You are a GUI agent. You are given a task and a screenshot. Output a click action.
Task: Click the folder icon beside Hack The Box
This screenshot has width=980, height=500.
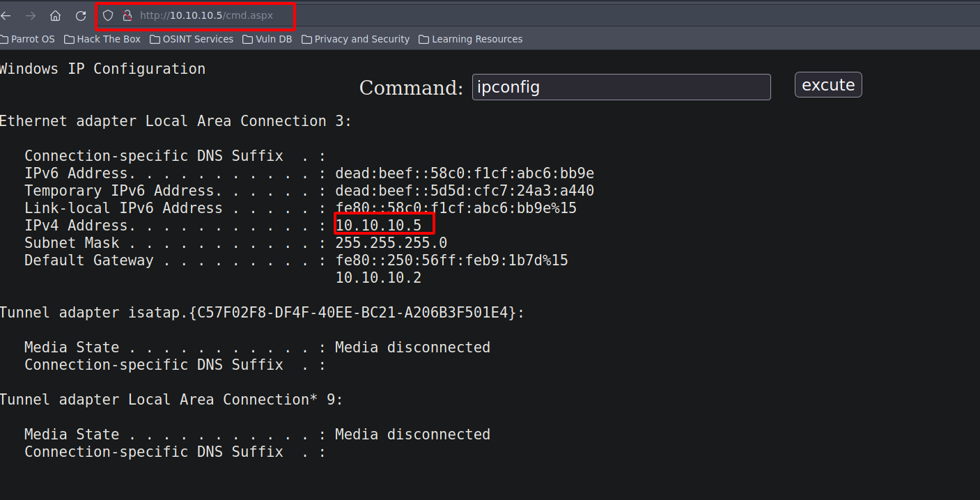click(x=68, y=39)
